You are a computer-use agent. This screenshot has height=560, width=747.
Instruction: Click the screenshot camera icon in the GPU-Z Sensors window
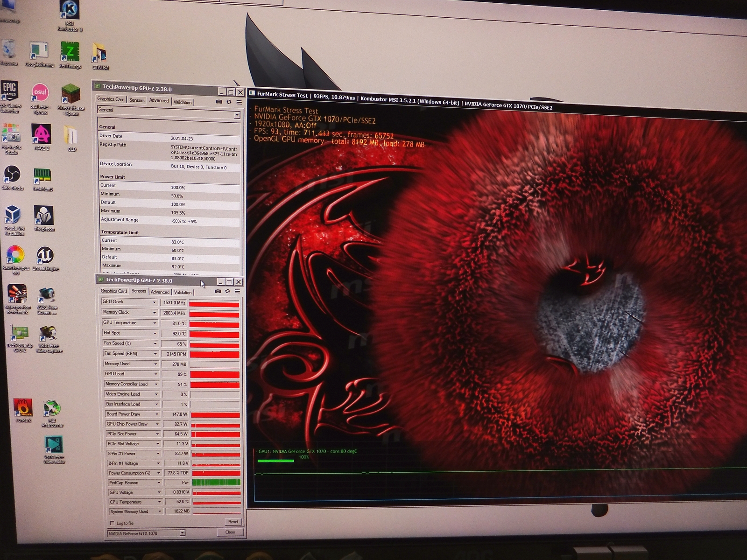point(218,291)
